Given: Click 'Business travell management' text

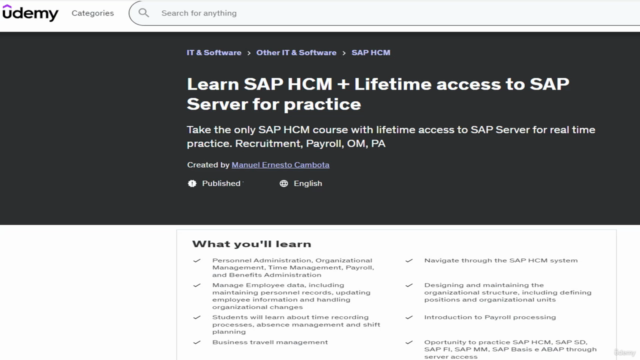Looking at the screenshot, I should coord(270,342).
